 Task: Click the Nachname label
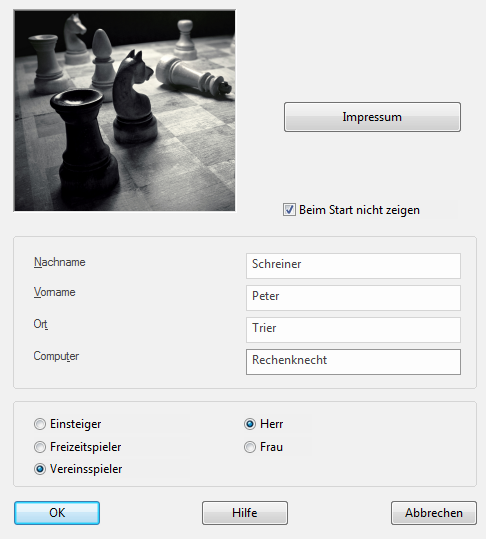click(59, 262)
